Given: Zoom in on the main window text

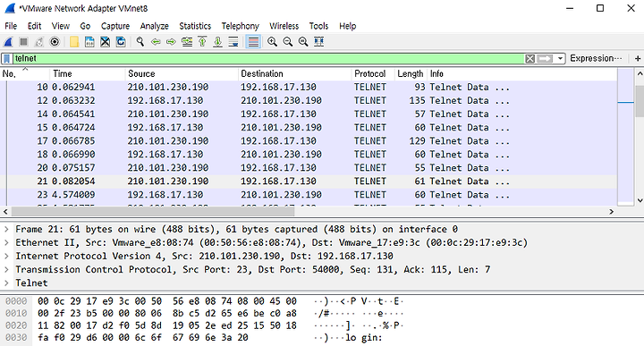Looking at the screenshot, I should point(272,42).
